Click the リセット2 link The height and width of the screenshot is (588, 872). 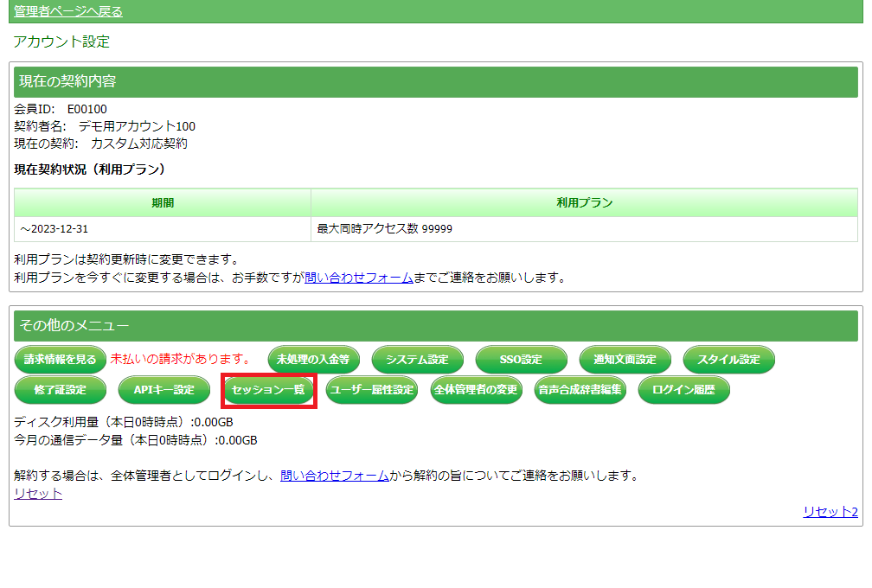830,512
